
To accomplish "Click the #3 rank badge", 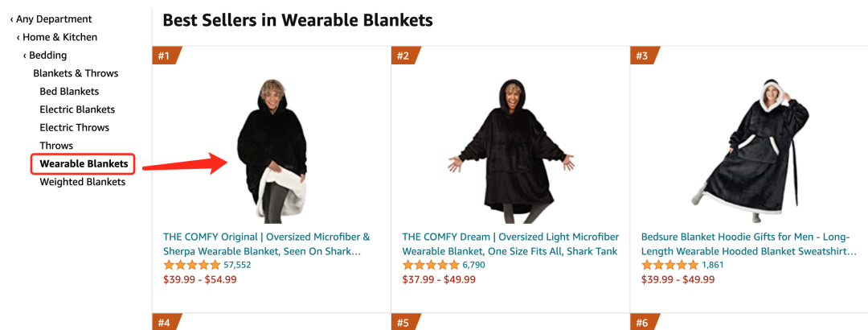I will pos(643,56).
